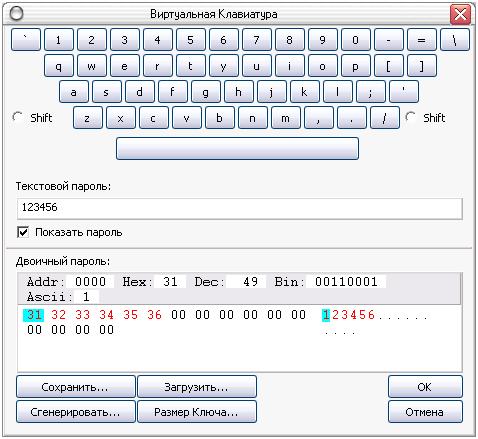The height and width of the screenshot is (439, 478).
Task: Click the 'l' key
Action: tap(338, 91)
